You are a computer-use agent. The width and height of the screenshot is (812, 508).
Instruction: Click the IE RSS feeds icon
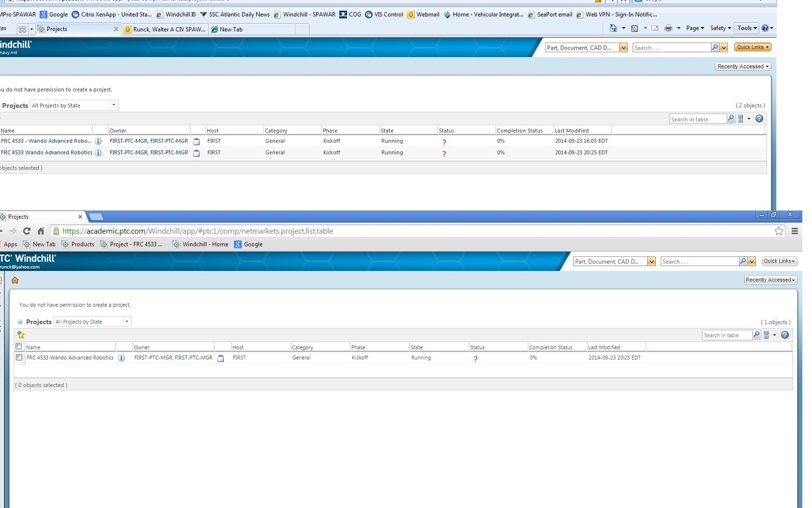[635, 29]
